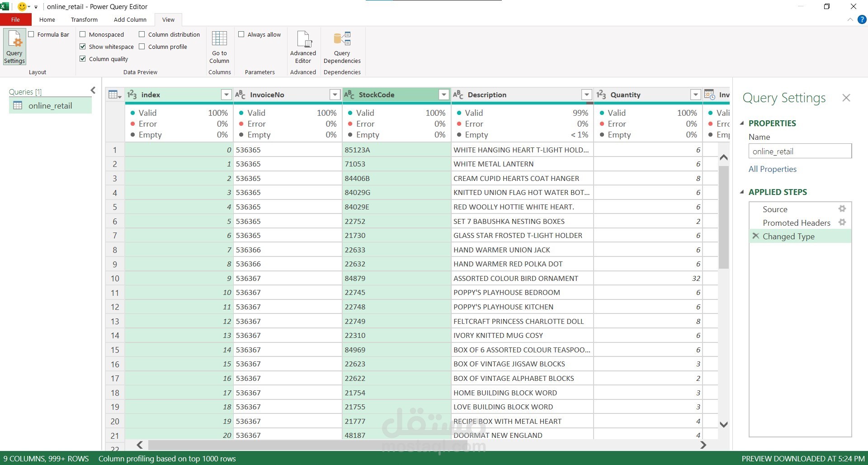Collapse the PROPERTIES section

click(742, 123)
